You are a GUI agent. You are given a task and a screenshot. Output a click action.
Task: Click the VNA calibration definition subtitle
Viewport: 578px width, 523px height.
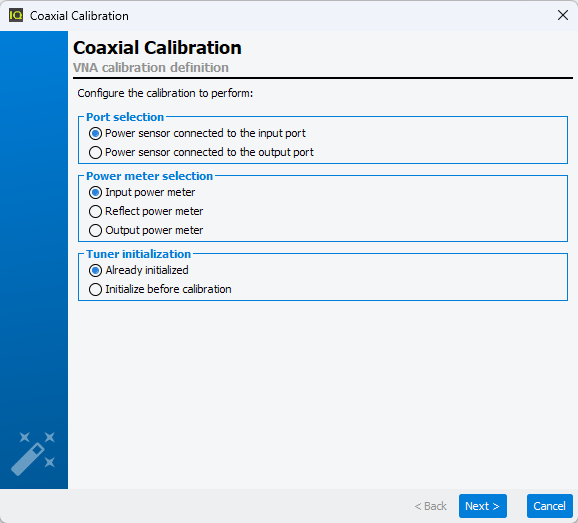(x=151, y=68)
